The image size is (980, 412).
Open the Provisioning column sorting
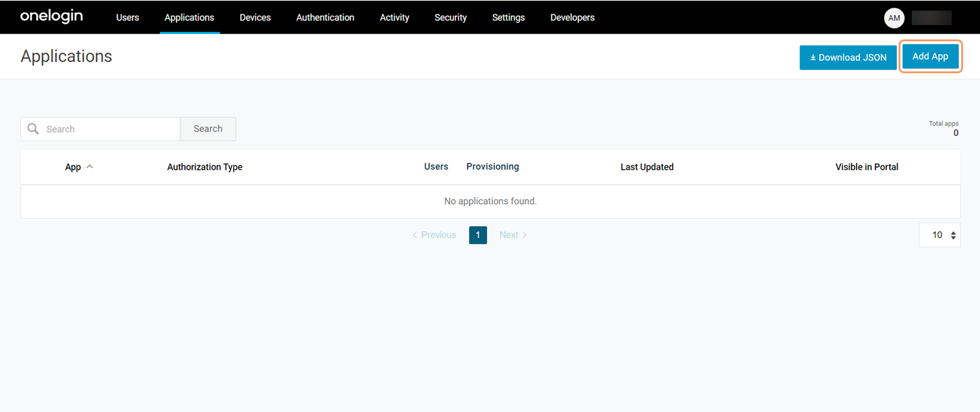click(493, 166)
